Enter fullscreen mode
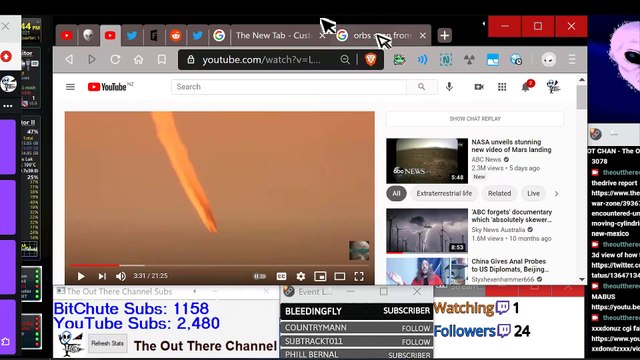The image size is (640, 360). coord(359,276)
